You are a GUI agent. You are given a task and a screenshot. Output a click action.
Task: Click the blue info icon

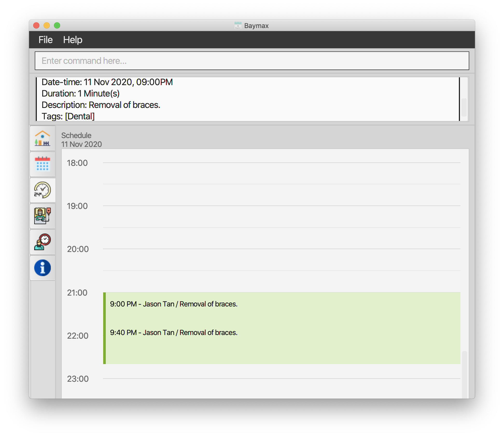click(x=43, y=268)
